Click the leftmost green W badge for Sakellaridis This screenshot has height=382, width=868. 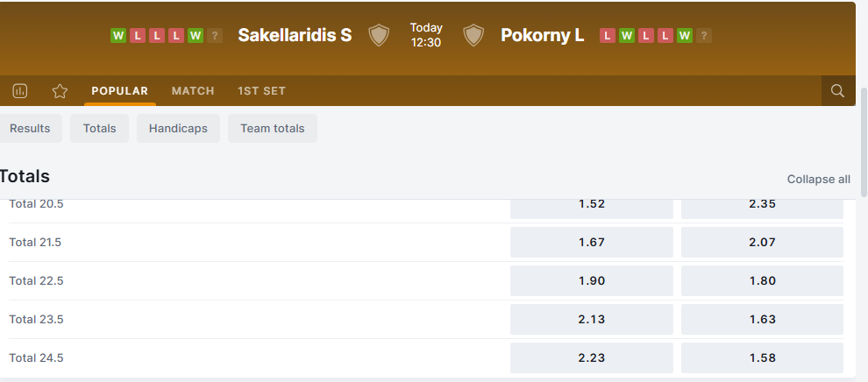pos(118,36)
